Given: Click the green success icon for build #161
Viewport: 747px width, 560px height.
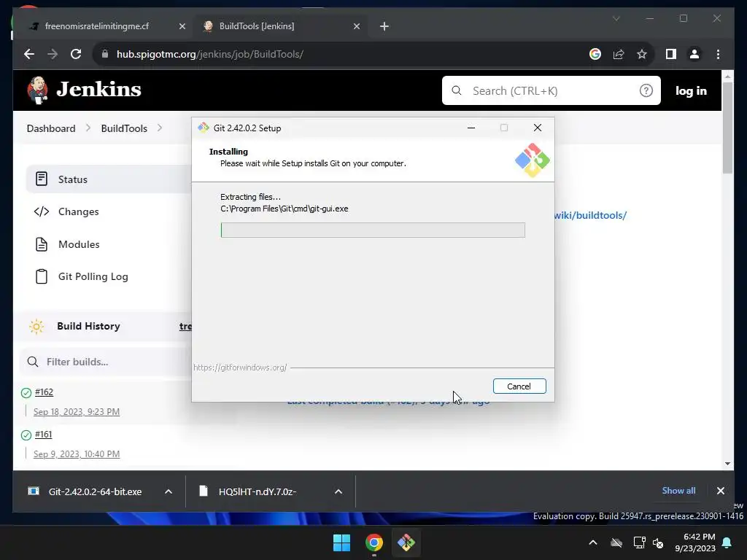Looking at the screenshot, I should pos(26,435).
